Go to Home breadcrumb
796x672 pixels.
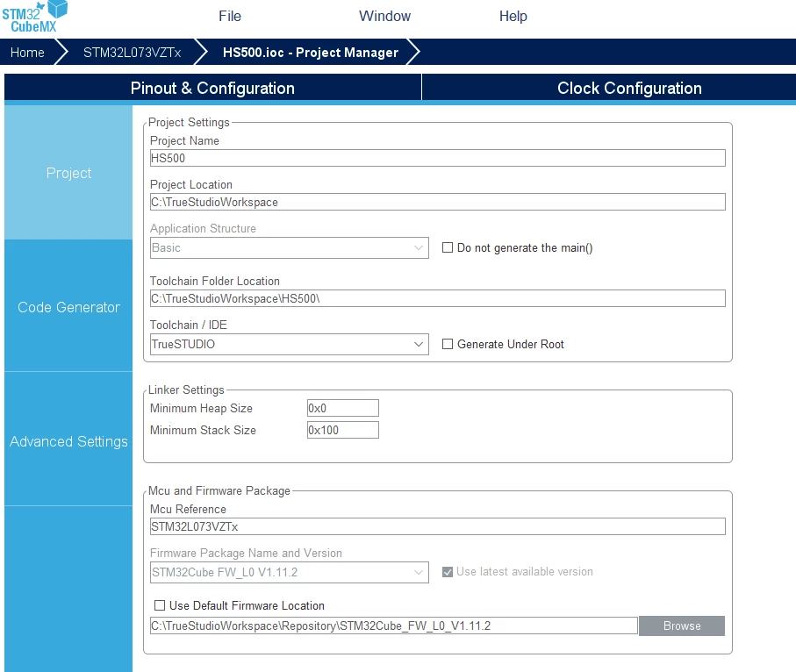[27, 53]
